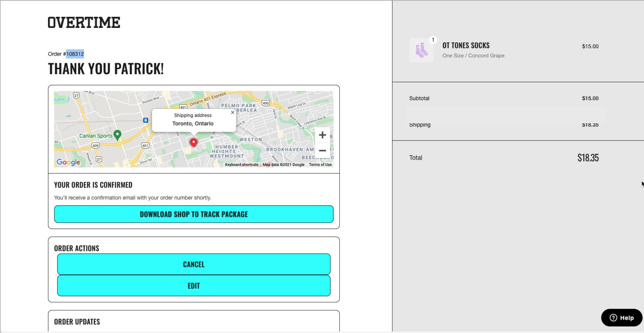644x333 pixels.
Task: Open map Terms of Use link
Action: pos(320,165)
